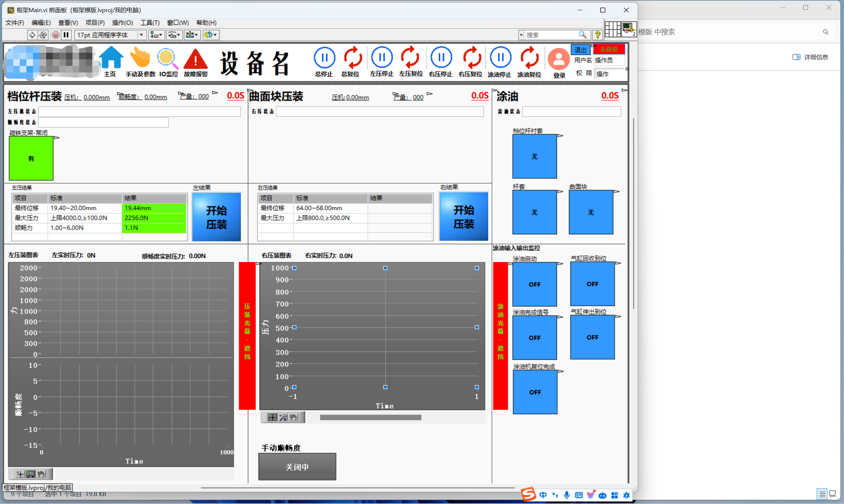Click the 右压停止 pause circle icon

pos(441,57)
